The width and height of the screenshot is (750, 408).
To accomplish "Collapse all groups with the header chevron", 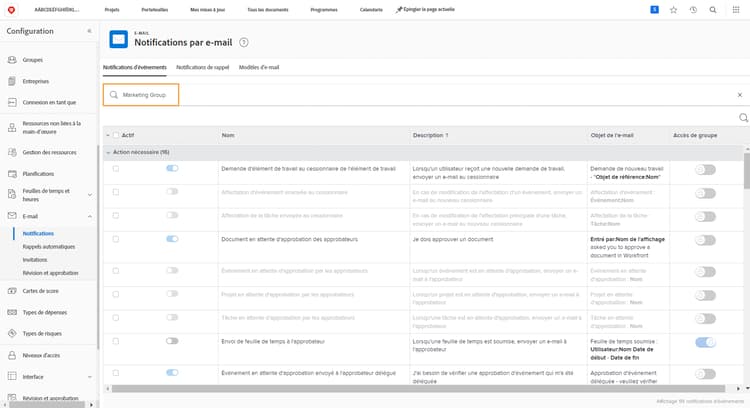I will click(108, 136).
